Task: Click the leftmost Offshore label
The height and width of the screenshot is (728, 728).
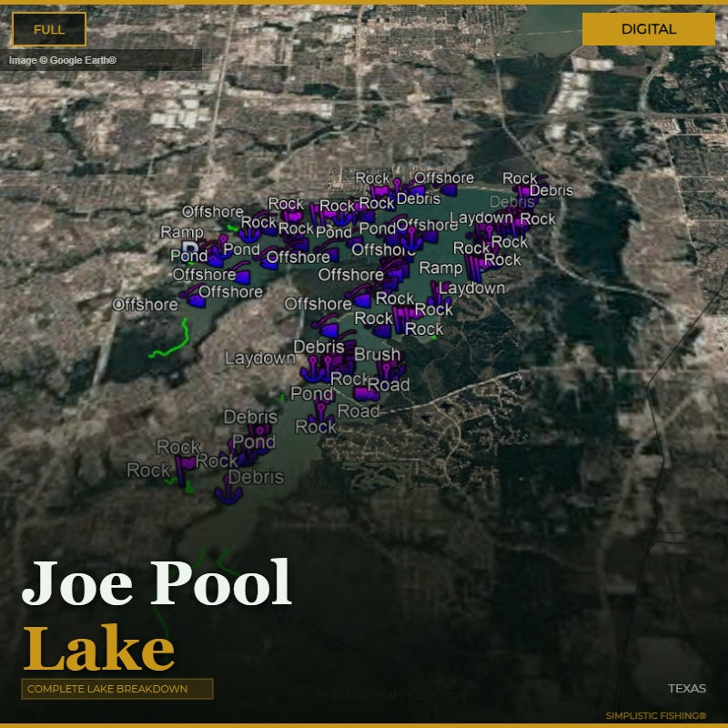Action: coord(145,305)
